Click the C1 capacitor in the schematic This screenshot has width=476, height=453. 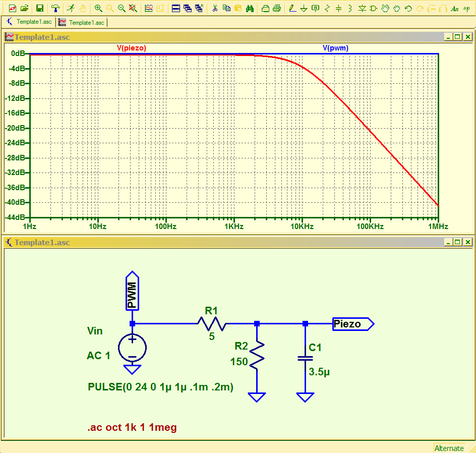[305, 358]
